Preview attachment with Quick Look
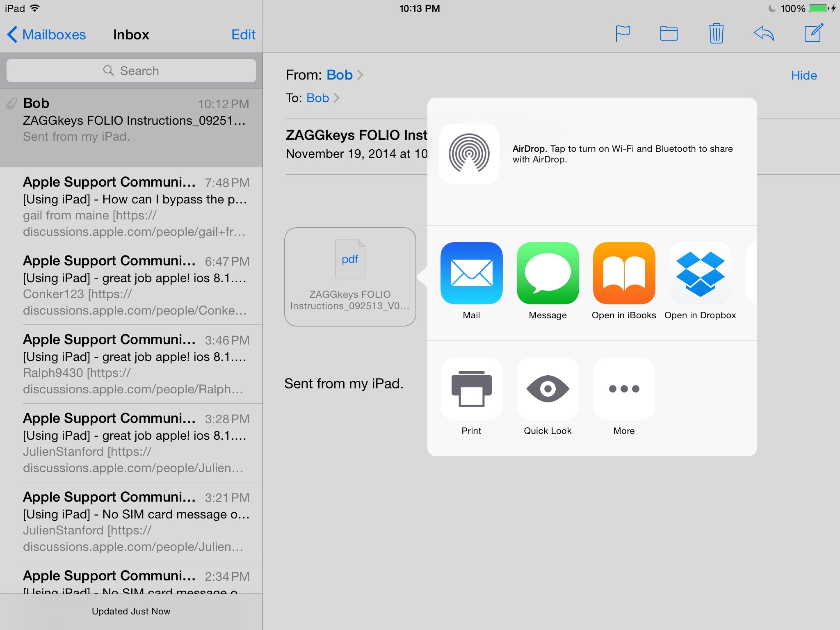 tap(548, 389)
